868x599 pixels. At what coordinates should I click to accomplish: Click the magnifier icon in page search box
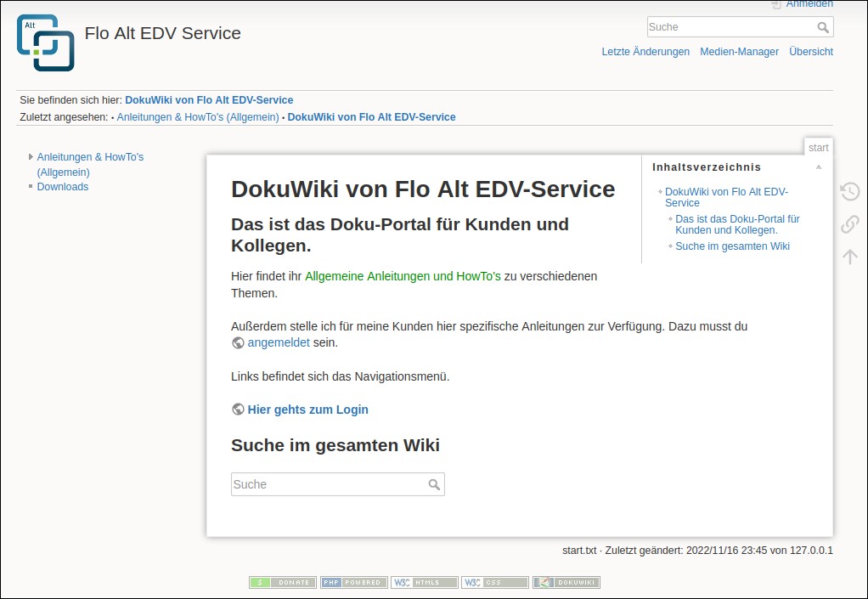[x=434, y=484]
